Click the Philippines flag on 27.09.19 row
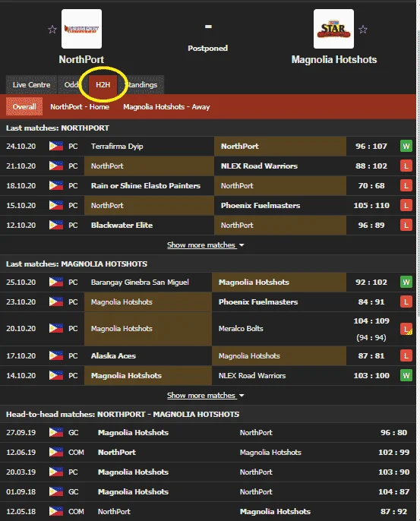 (x=56, y=432)
